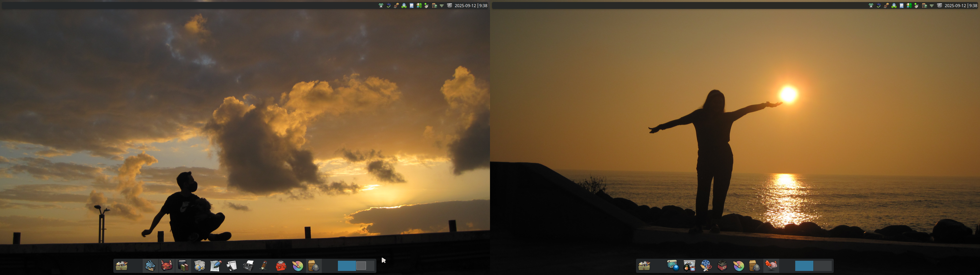Launch the red fox browser icon
Viewport: 980px width, 275px height.
167,266
